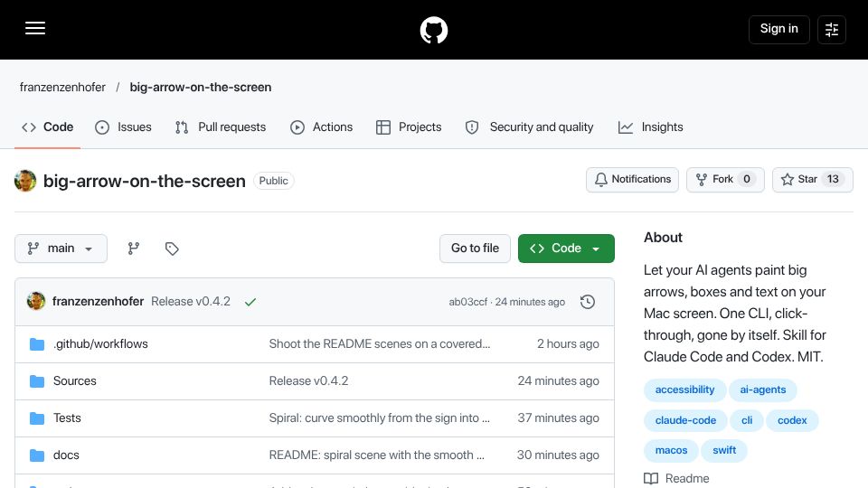Expand the green Code dropdown

click(x=566, y=249)
